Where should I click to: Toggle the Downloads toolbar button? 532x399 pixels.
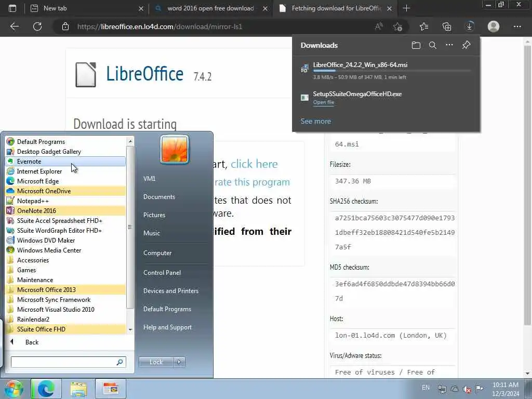pyautogui.click(x=470, y=26)
